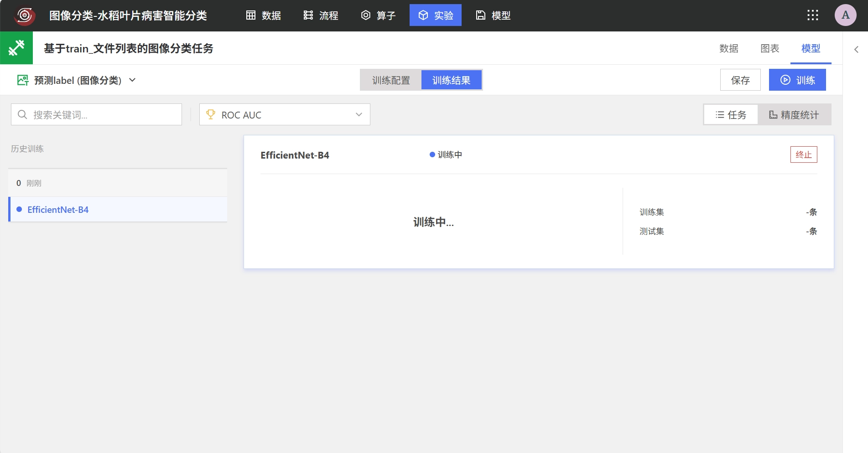Open the 模型 menu in top bar

(493, 15)
